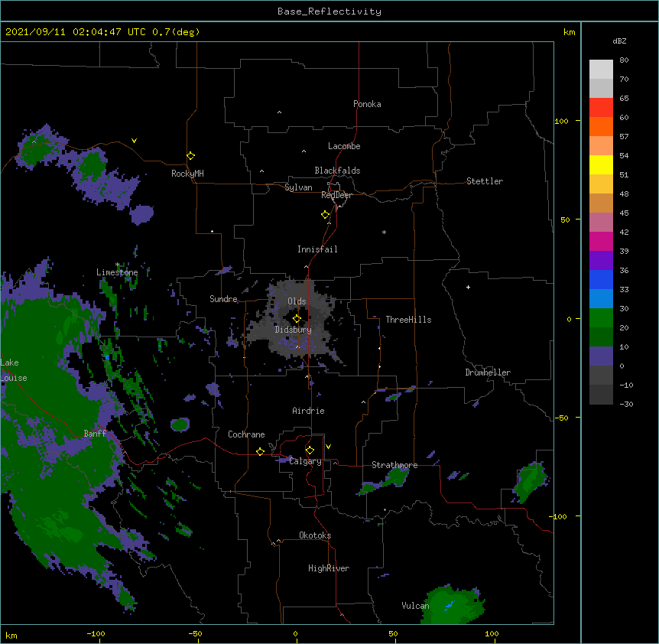This screenshot has height=644, width=659.
Task: Click the asterisk marker east of Innisfail
Action: pyautogui.click(x=384, y=232)
